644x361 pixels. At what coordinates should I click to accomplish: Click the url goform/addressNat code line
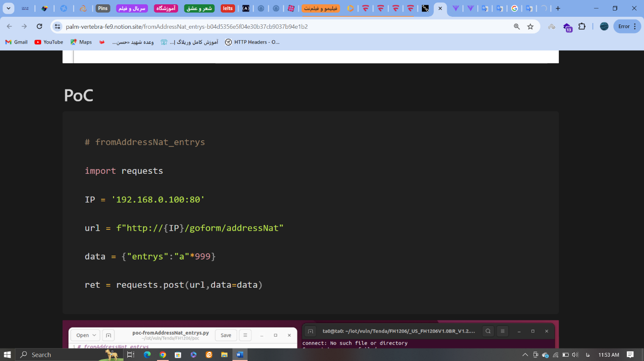[x=184, y=228]
